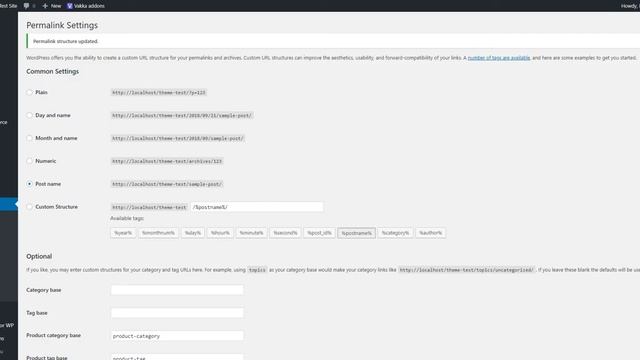Click the Product tag base field
Screen dimensions: 640x360
[177, 357]
